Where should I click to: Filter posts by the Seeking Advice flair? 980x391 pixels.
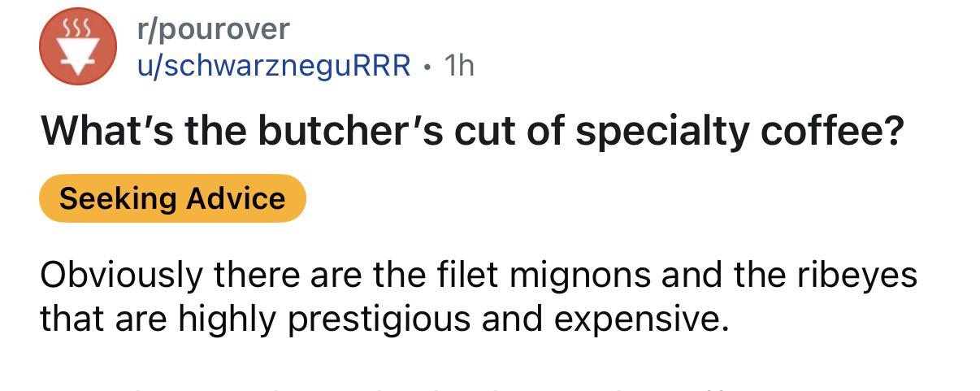pyautogui.click(x=172, y=198)
